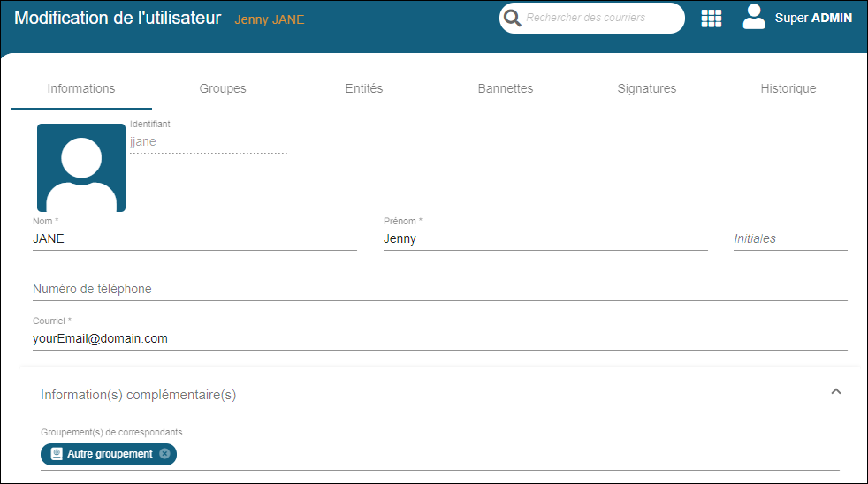Click the Super ADMIN profile name
Screen dimensions: 868x484
(813, 18)
